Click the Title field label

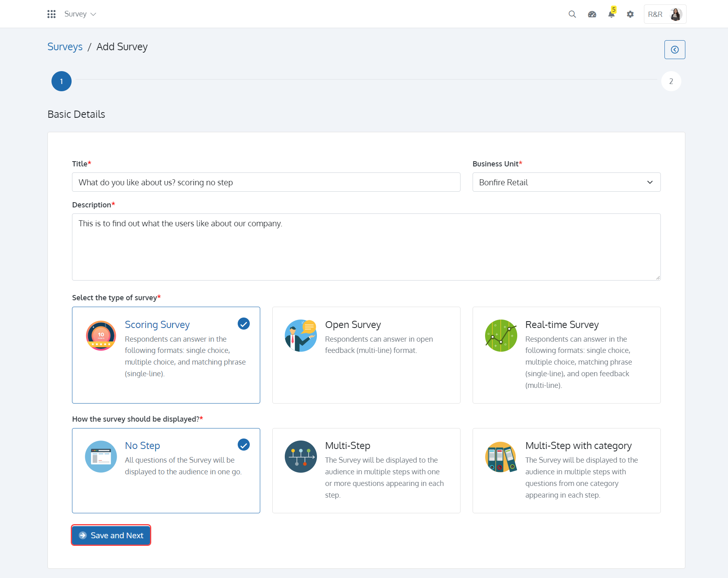(82, 164)
